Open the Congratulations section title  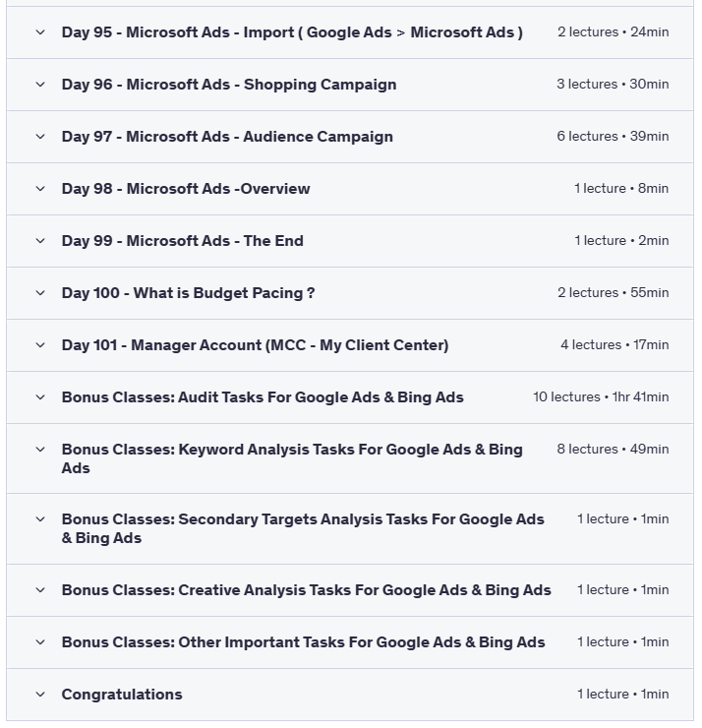[122, 695]
